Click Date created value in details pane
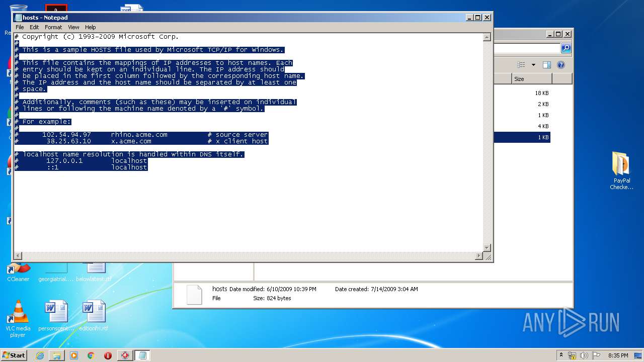The height and width of the screenshot is (362, 644). [394, 289]
